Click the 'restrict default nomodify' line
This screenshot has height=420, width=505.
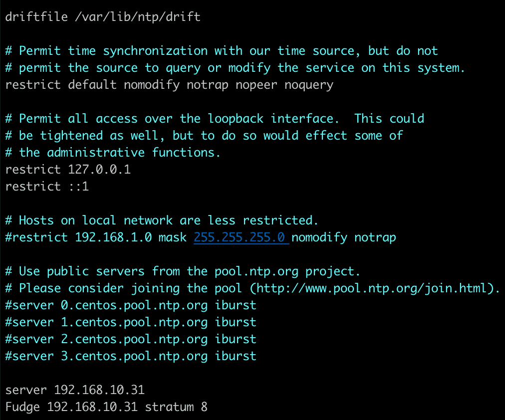(169, 85)
